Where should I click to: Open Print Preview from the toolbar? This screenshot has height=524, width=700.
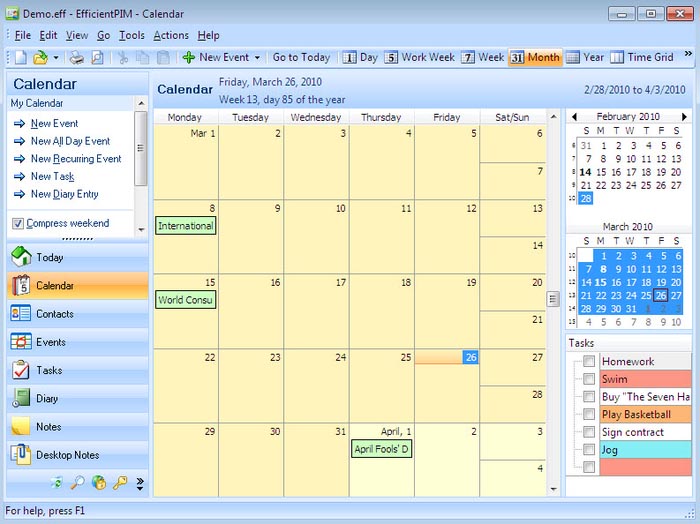[x=97, y=58]
